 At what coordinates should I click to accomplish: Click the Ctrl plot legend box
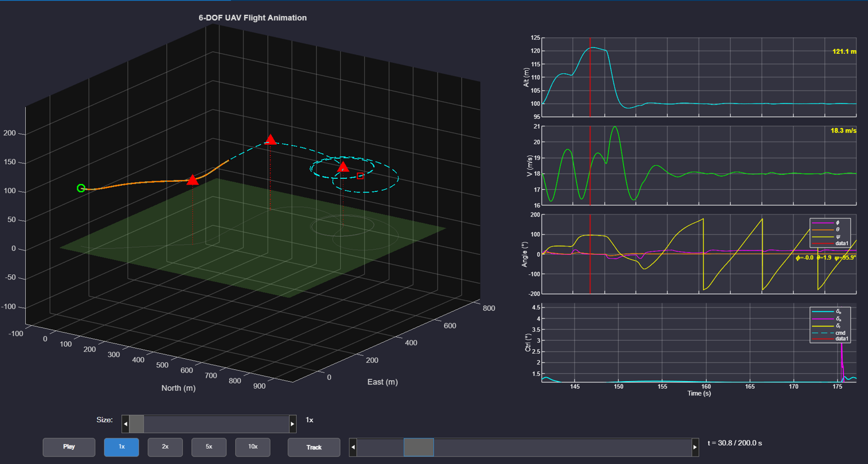pyautogui.click(x=830, y=325)
